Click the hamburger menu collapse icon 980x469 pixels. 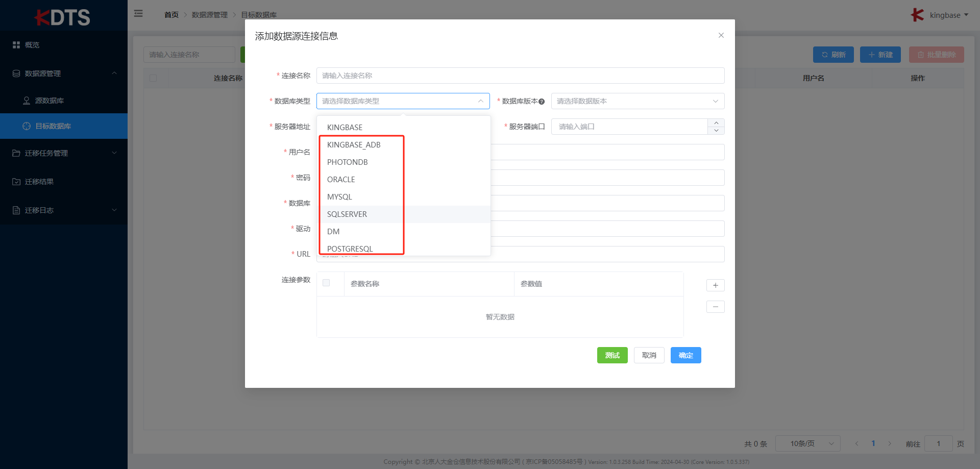click(x=138, y=14)
